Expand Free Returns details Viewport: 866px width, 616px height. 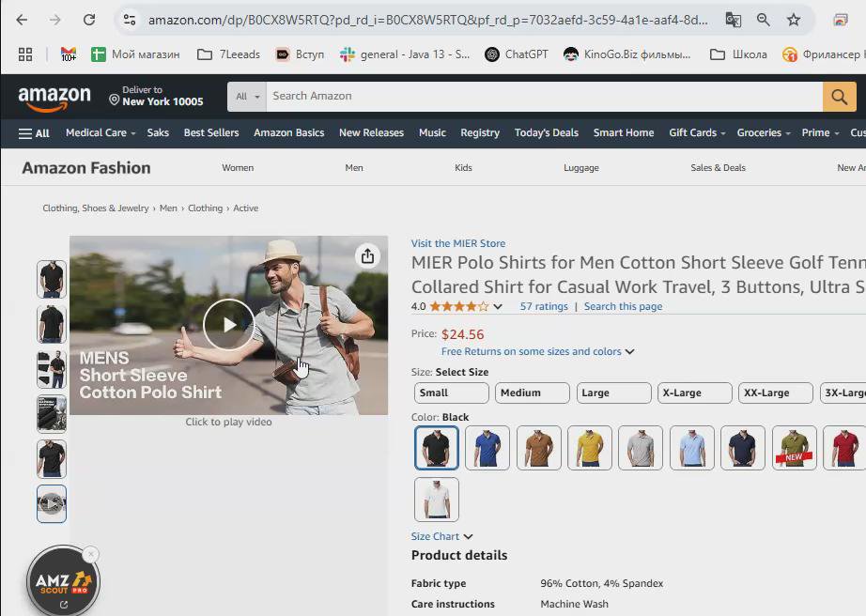[538, 351]
